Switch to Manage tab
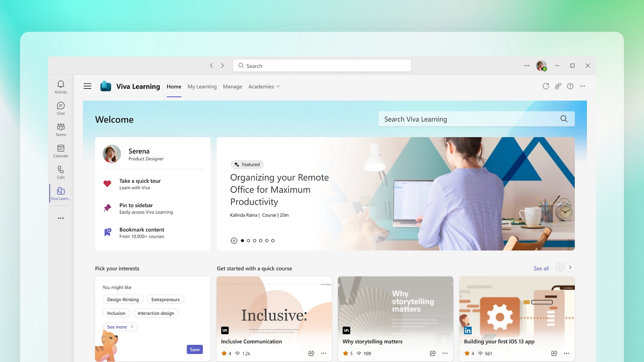Image resolution: width=644 pixels, height=362 pixels. tap(232, 86)
